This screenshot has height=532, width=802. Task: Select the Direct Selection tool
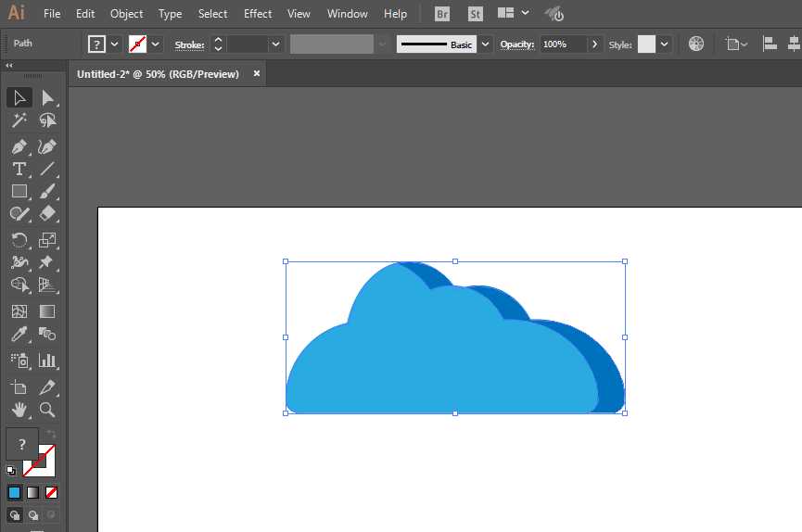[47, 97]
